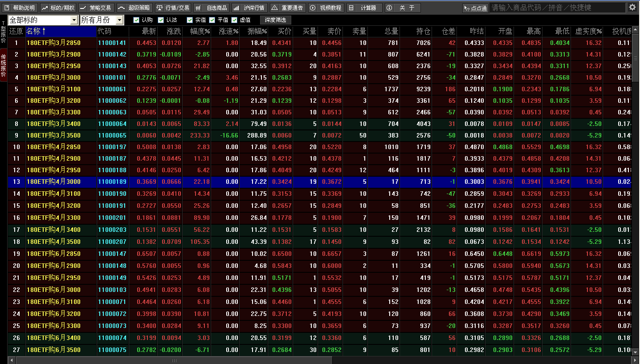Click the 自选商品 shopping cart icon
640x364 pixels.
click(198, 8)
